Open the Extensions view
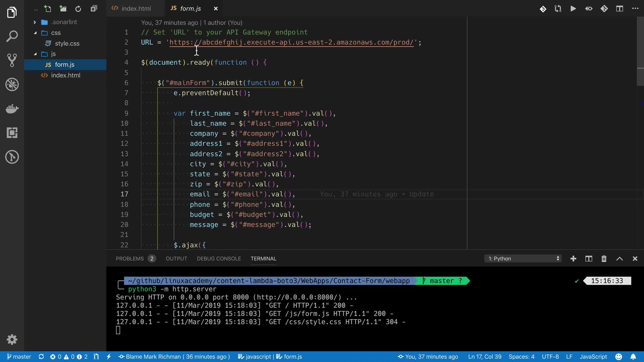Screen dimensions: 644x362 pos(12,133)
